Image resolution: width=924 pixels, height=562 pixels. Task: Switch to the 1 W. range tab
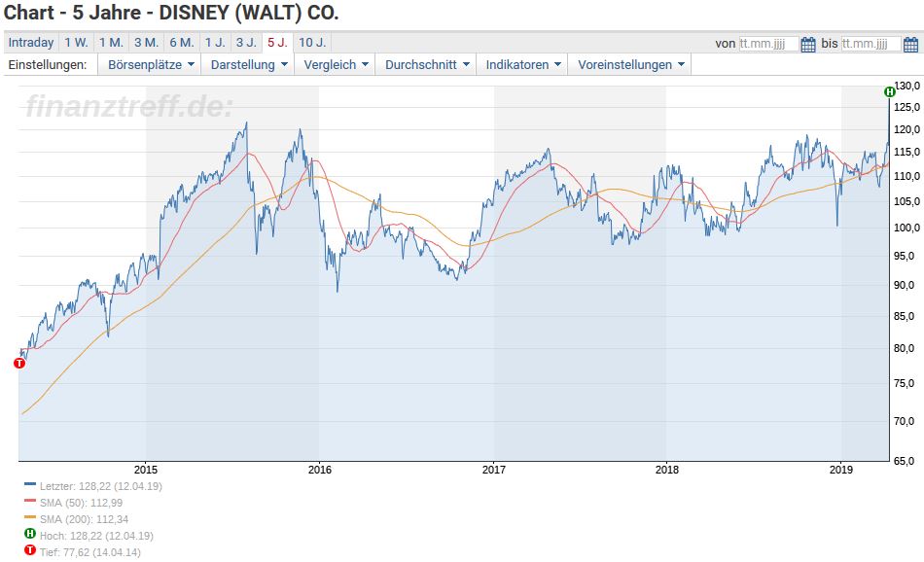(76, 43)
